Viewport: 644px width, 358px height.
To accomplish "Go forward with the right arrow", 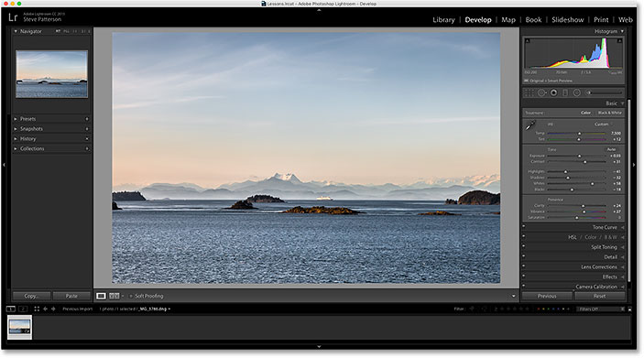I will coord(53,309).
